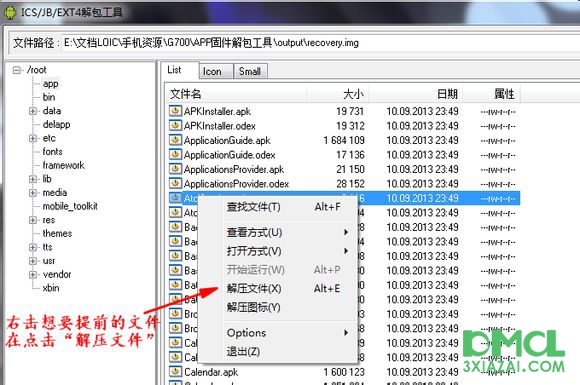580x385 pixels.
Task: Expand the etc folder node
Action: point(33,138)
